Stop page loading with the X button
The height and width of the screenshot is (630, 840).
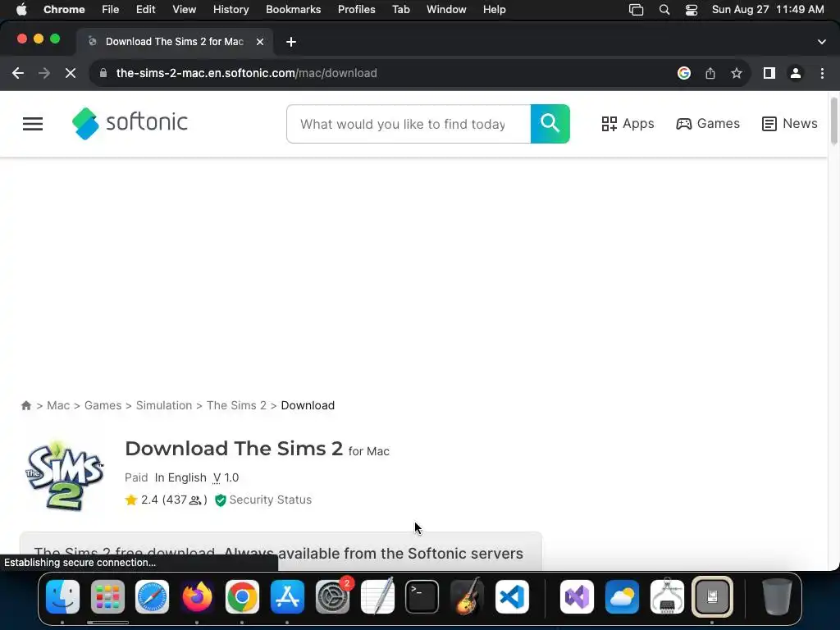click(71, 73)
